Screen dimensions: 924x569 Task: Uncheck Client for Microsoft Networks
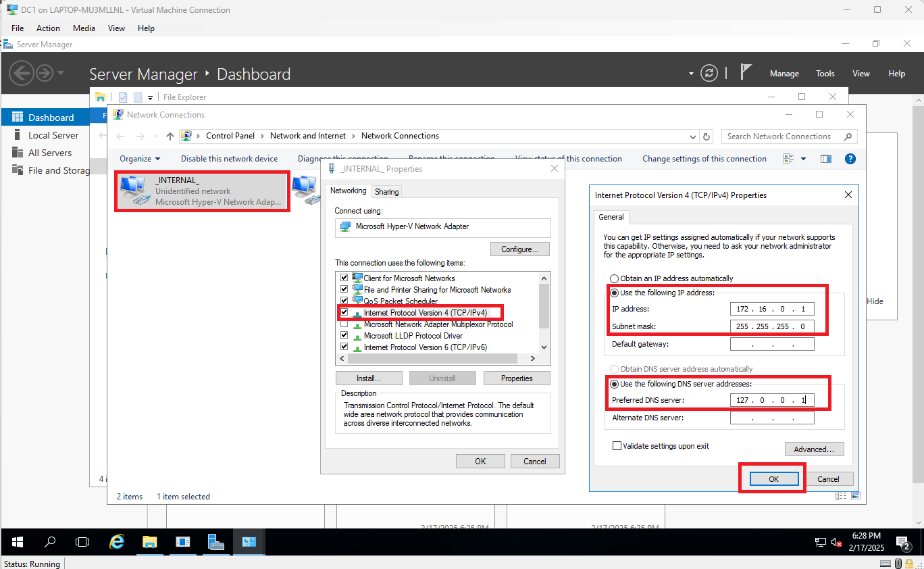[x=344, y=278]
